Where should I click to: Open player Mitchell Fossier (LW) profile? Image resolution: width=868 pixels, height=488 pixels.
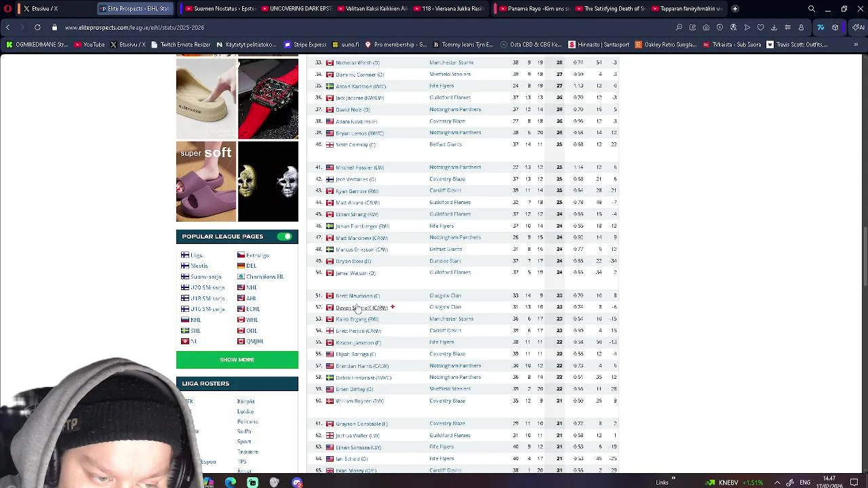(x=359, y=167)
